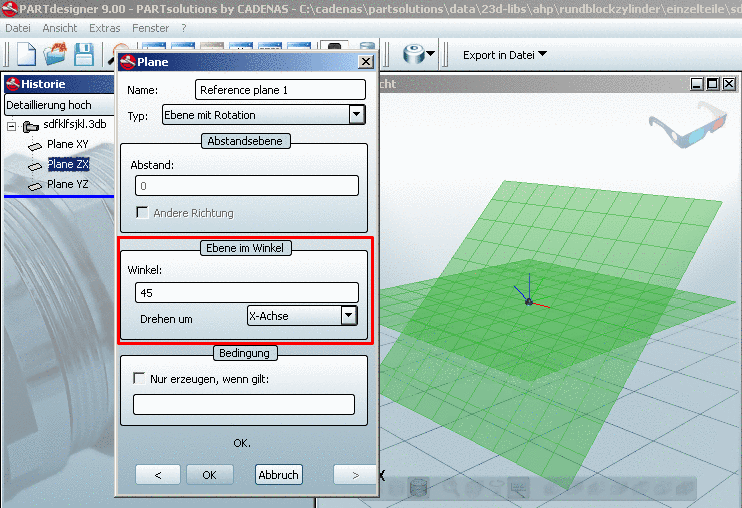
Task: Enable 'Nur erzeugen, wenn gilt' checkbox
Action: tap(139, 378)
